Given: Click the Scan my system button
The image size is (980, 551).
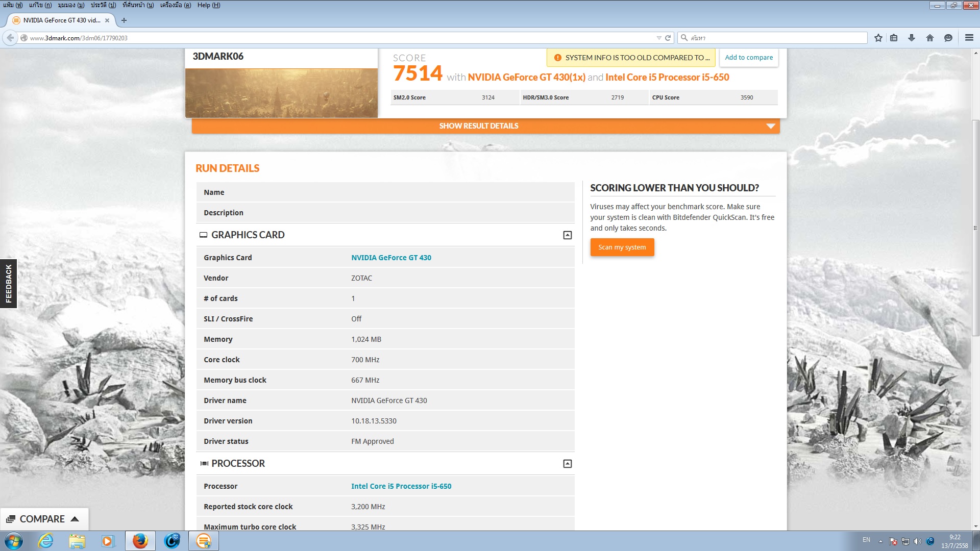Looking at the screenshot, I should 622,247.
